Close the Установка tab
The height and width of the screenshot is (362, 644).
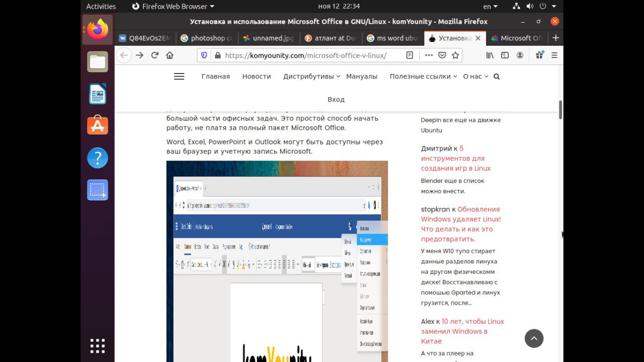tap(478, 38)
